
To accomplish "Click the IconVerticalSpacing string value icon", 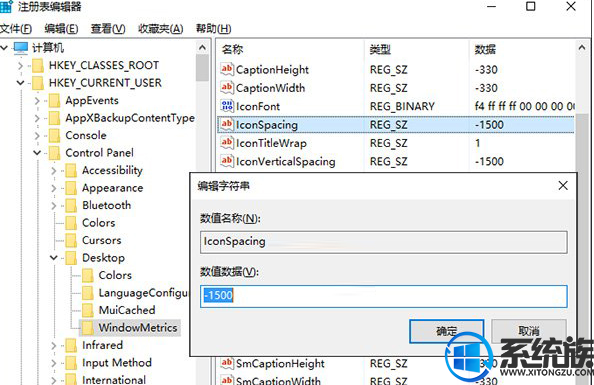I will click(227, 161).
